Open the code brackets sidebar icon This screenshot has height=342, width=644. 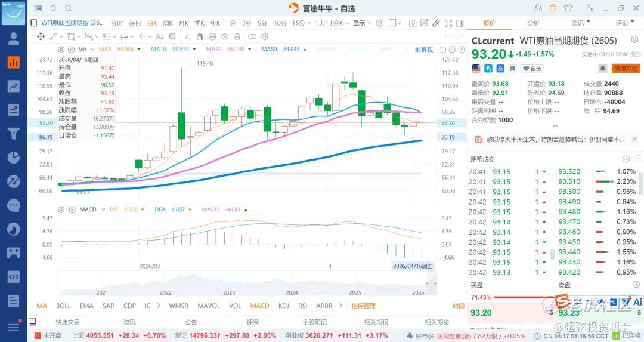(x=14, y=276)
